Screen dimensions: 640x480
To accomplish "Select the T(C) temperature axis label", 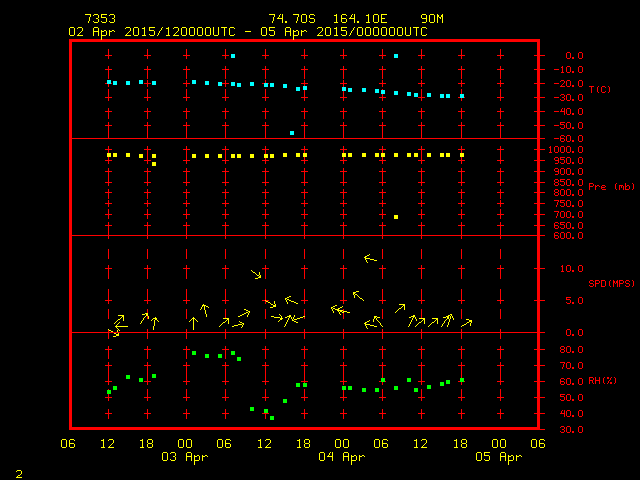I will pyautogui.click(x=600, y=90).
